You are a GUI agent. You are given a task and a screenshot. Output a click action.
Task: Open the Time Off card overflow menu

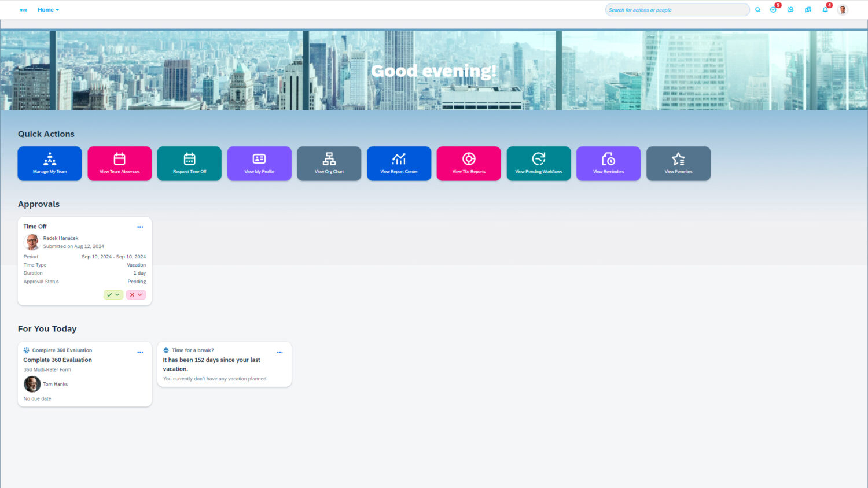pyautogui.click(x=140, y=227)
